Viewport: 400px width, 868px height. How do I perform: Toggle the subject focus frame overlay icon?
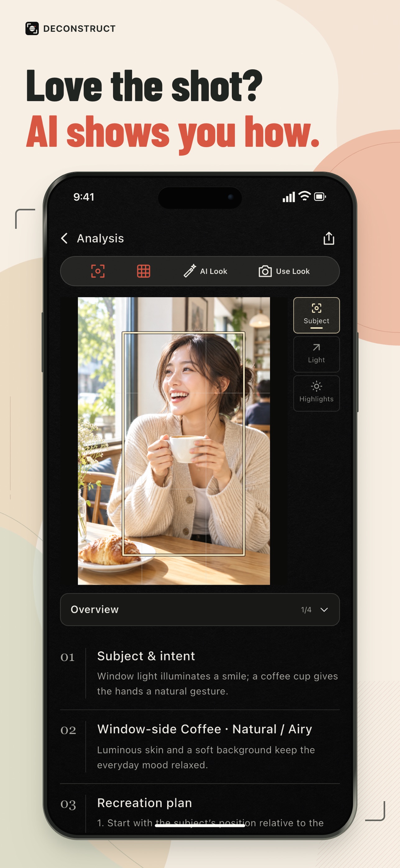tap(98, 271)
